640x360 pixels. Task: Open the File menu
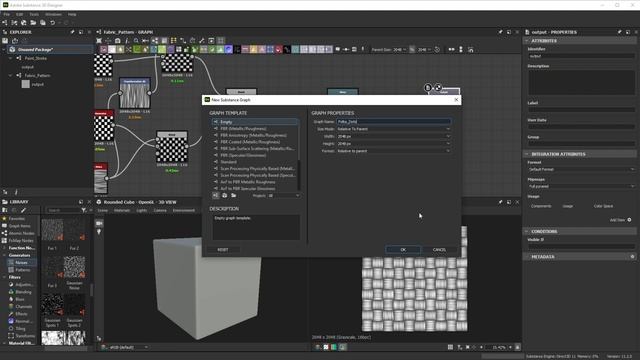pos(7,14)
